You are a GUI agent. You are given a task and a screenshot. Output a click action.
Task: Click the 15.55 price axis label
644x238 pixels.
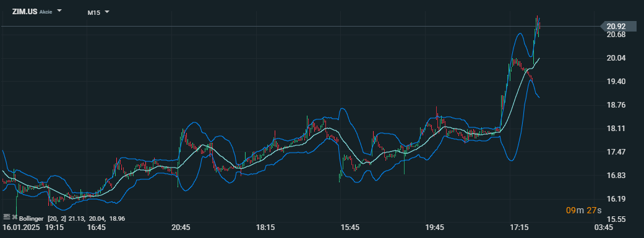[616, 219]
